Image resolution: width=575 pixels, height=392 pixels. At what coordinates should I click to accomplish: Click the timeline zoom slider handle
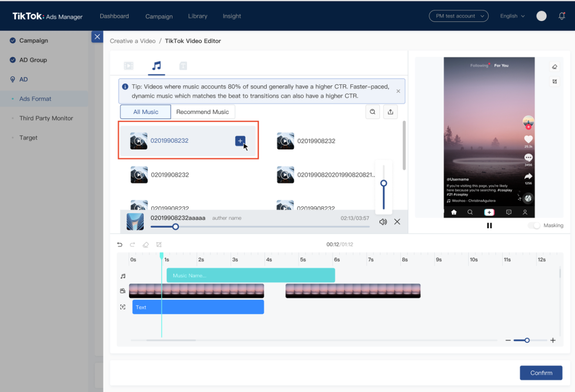coord(527,340)
